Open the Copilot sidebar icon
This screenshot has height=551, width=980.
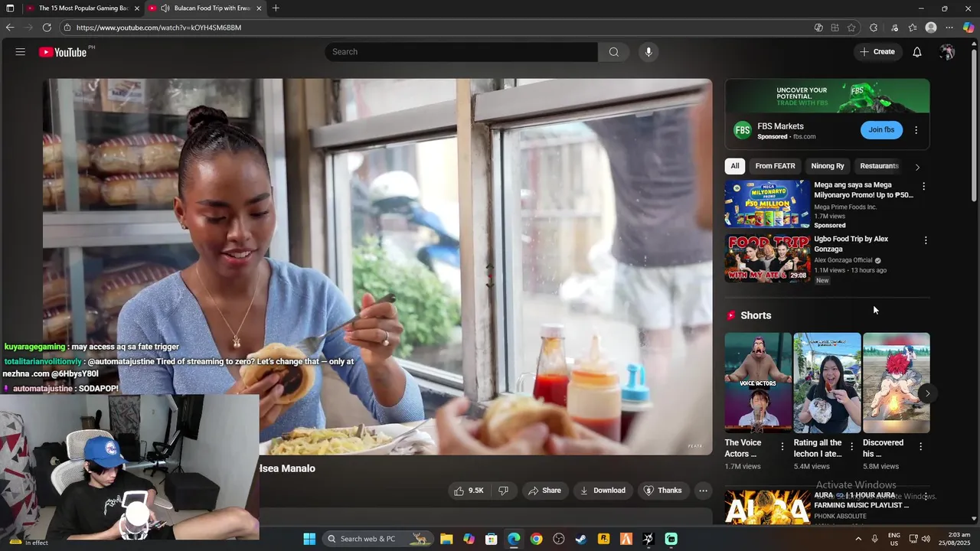coord(969,28)
